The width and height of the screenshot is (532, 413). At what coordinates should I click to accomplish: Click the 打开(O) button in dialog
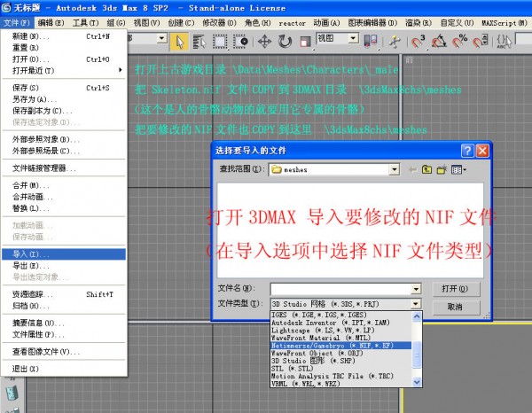[456, 289]
